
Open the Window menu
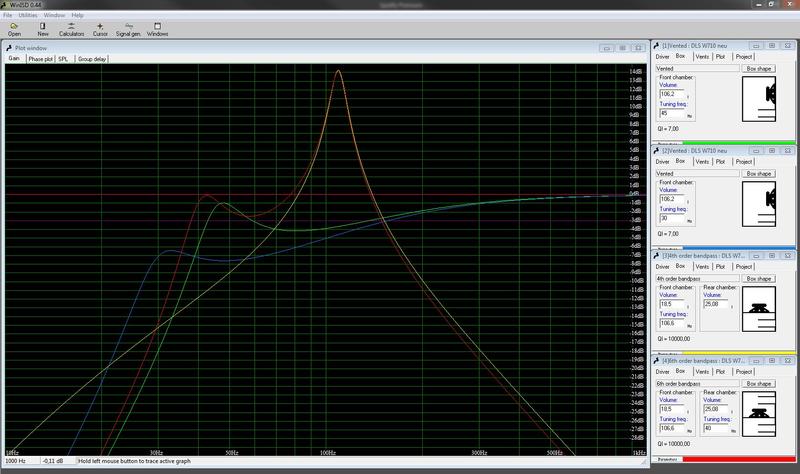coord(54,15)
